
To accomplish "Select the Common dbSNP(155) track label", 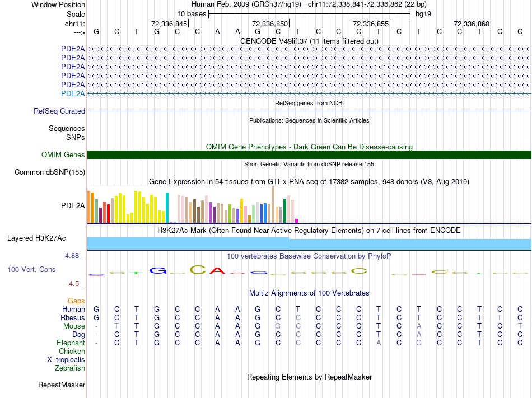I will point(50,172).
